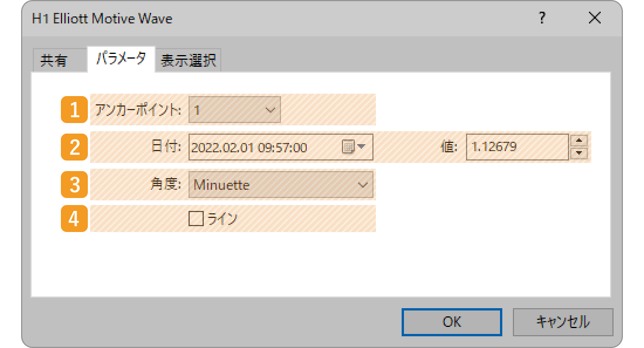Click the orange numbered badge 2
Screen dimensions: 644x348
tap(75, 147)
